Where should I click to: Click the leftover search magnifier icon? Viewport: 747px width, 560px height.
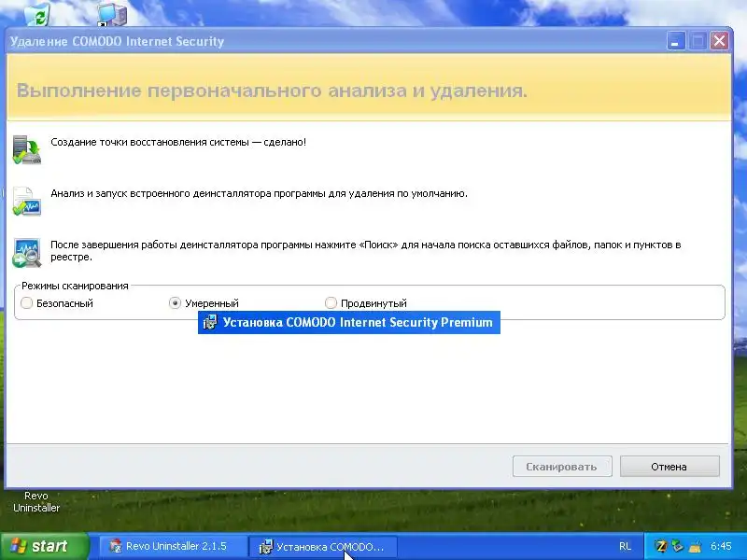[x=27, y=253]
